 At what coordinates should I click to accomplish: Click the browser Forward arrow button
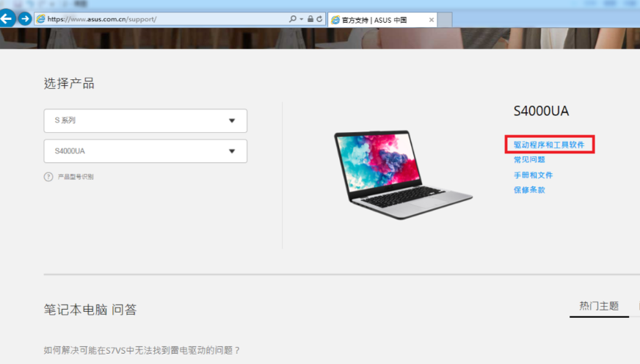(25, 19)
